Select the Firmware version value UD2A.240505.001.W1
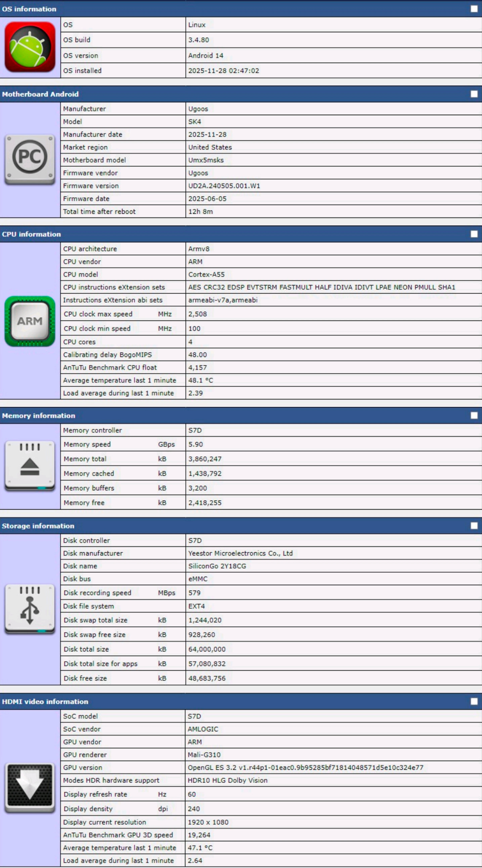 (224, 186)
